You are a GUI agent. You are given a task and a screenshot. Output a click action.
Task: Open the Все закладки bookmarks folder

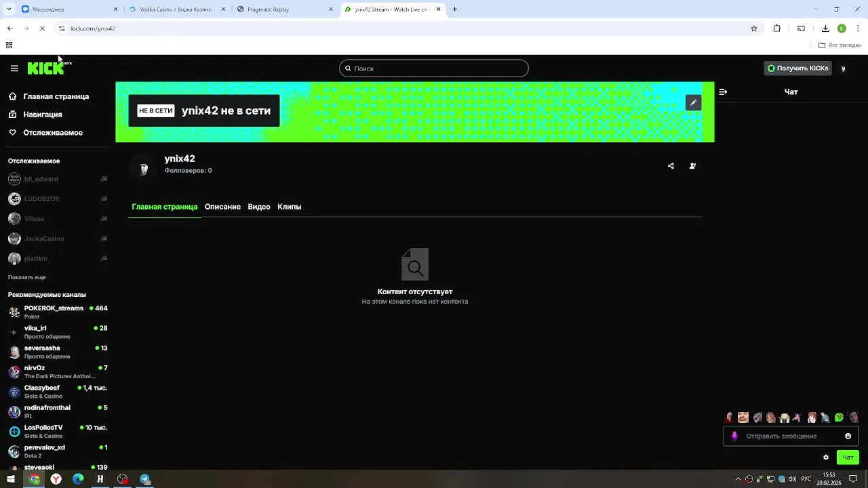click(x=840, y=45)
